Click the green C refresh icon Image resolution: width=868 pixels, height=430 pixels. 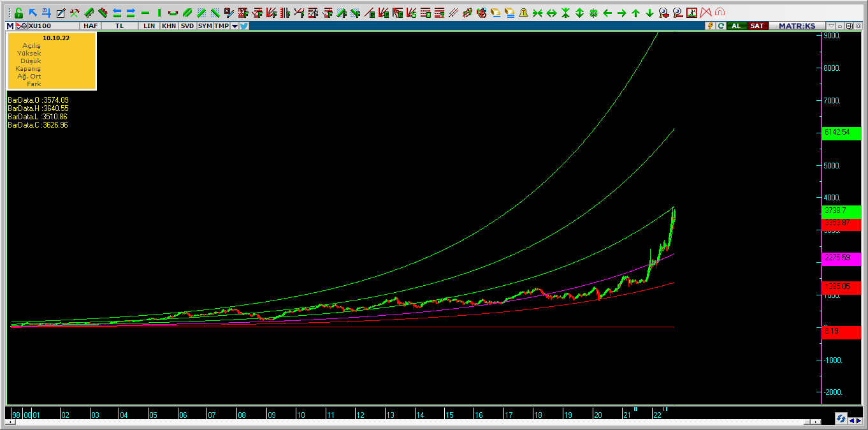point(721,26)
